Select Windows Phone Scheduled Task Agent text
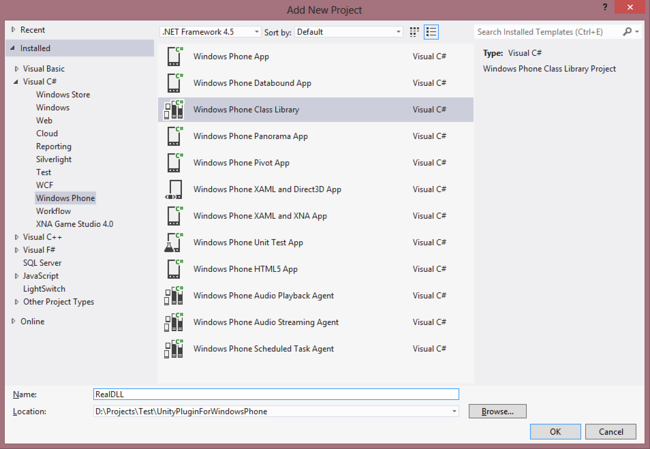 [263, 349]
